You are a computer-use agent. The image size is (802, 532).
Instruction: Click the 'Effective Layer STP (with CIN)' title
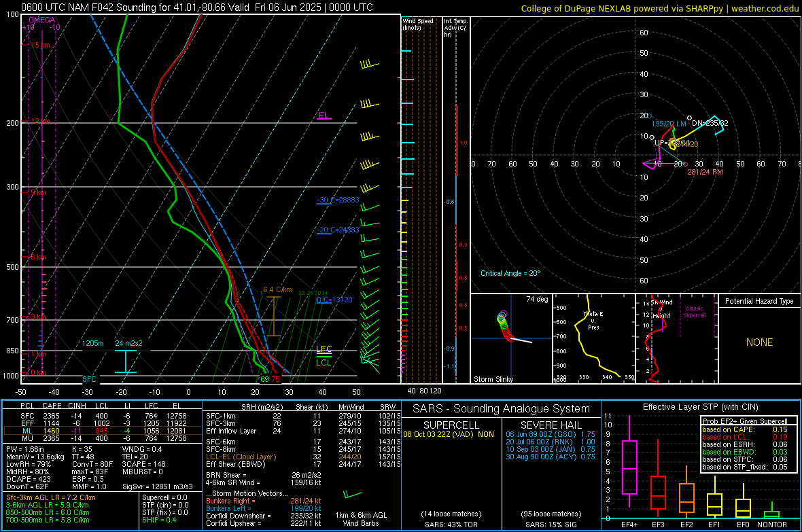tap(701, 407)
